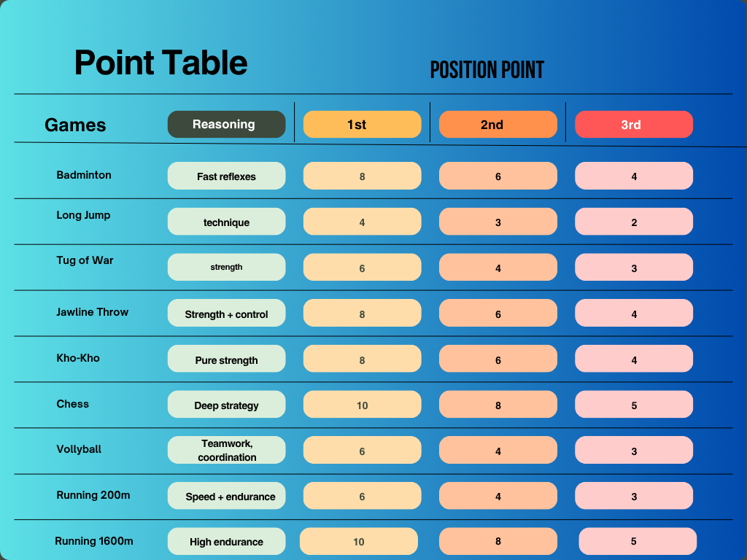Click Chess 1st place points cell
The height and width of the screenshot is (560, 747).
(x=362, y=405)
